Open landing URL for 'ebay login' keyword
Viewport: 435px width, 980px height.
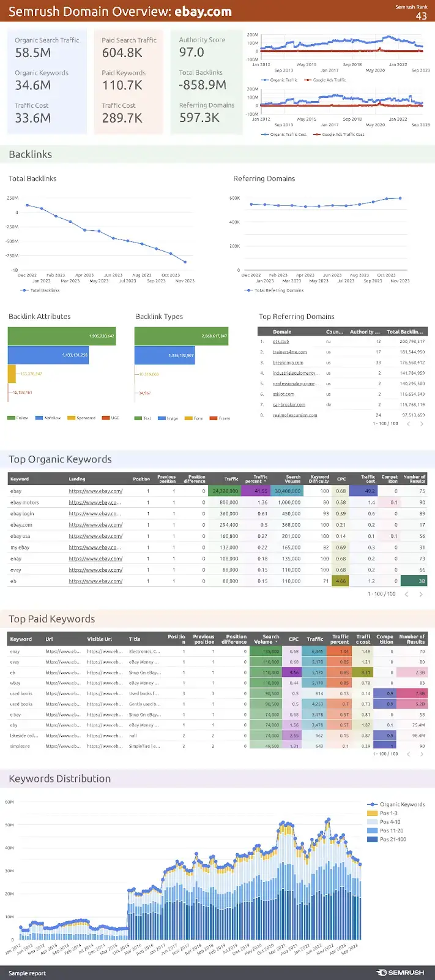tap(95, 513)
